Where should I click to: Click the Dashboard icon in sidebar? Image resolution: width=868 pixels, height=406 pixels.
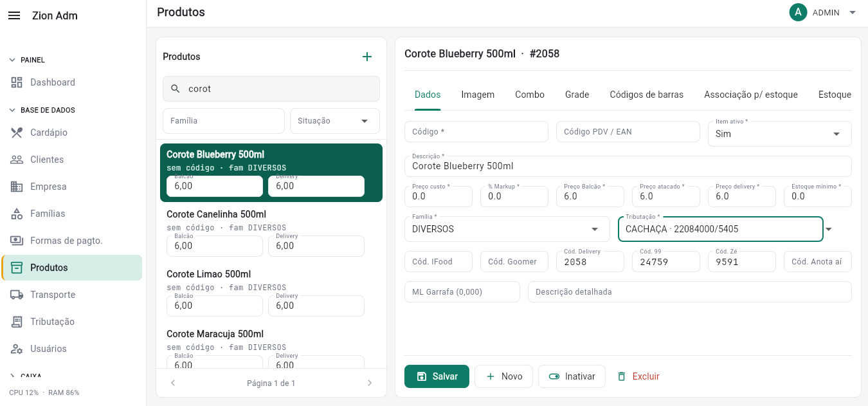point(17,82)
